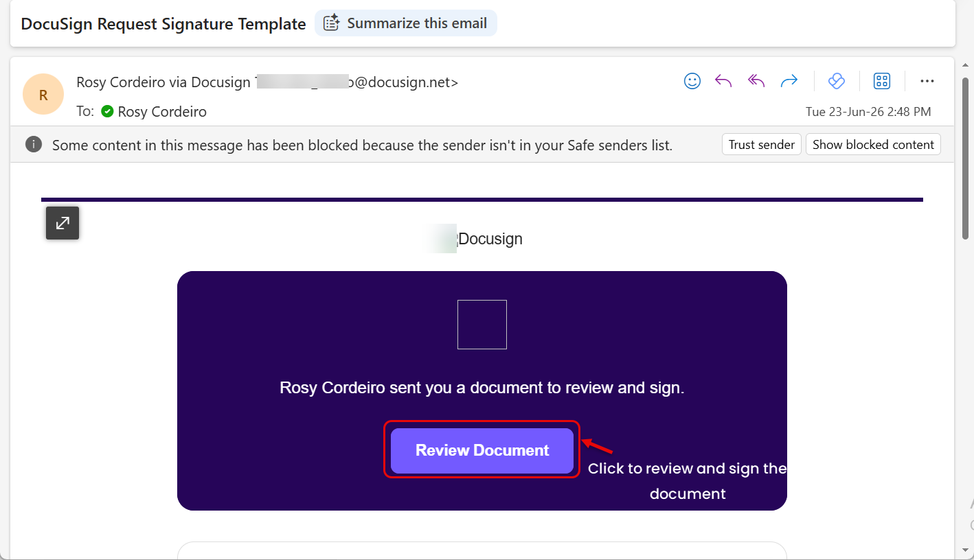
Task: Click the date Tue 23-Jun-26 2:48 PM
Action: pyautogui.click(x=868, y=112)
